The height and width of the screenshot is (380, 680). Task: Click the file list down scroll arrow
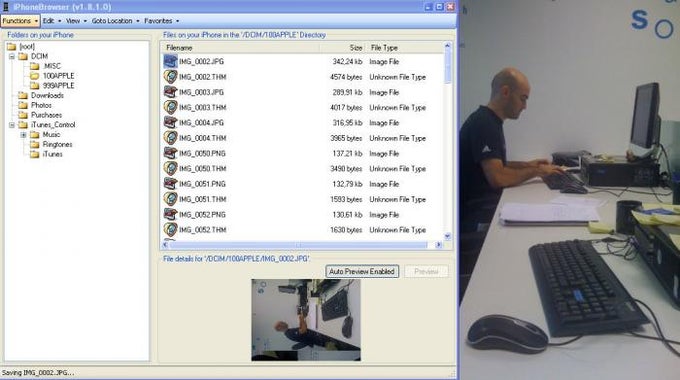point(448,236)
